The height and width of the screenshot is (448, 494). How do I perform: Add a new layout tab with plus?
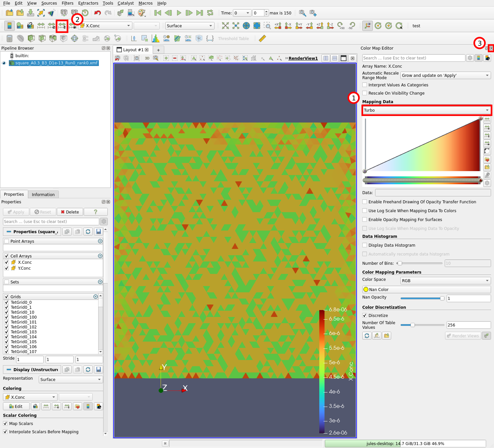click(158, 50)
